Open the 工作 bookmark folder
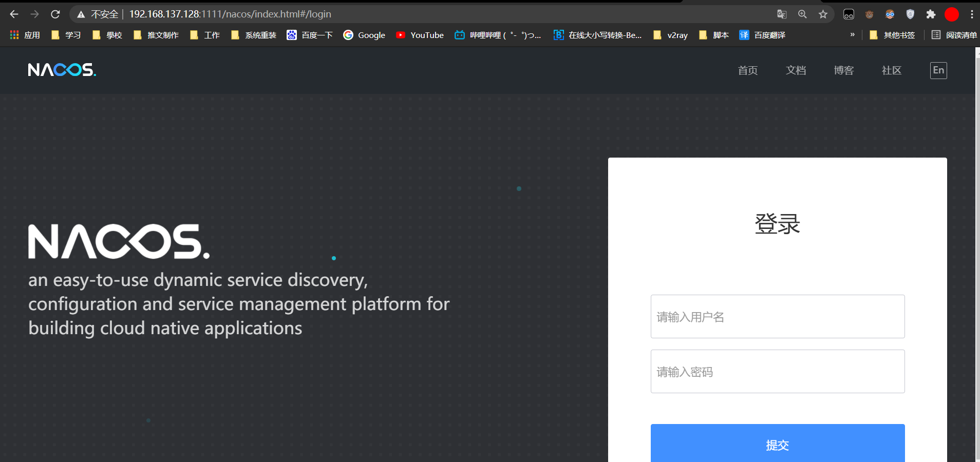The image size is (980, 462). [204, 35]
